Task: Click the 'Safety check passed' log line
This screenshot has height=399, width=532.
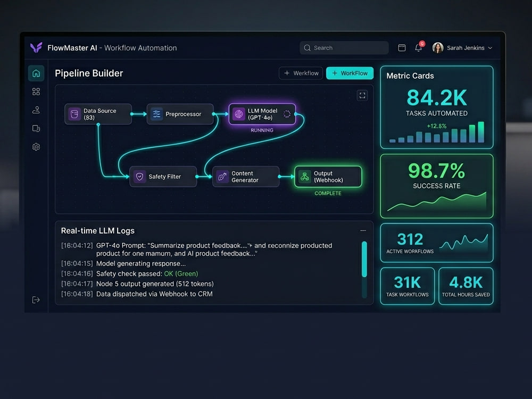Action: pos(129,274)
